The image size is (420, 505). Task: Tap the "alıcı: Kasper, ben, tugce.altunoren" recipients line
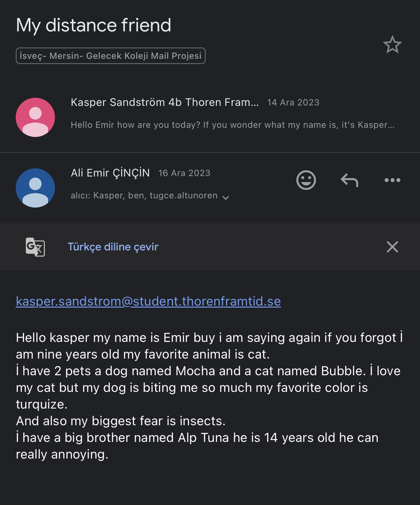[144, 196]
